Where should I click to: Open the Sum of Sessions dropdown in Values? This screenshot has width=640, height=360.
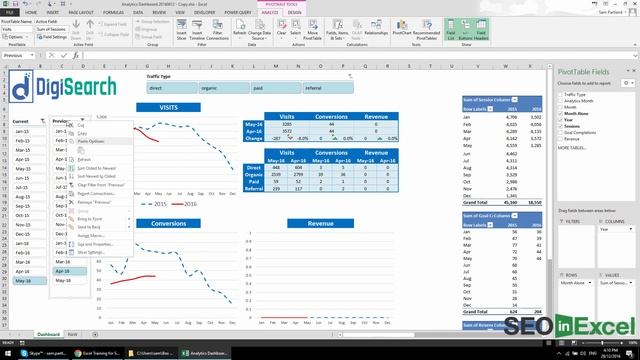(631, 283)
